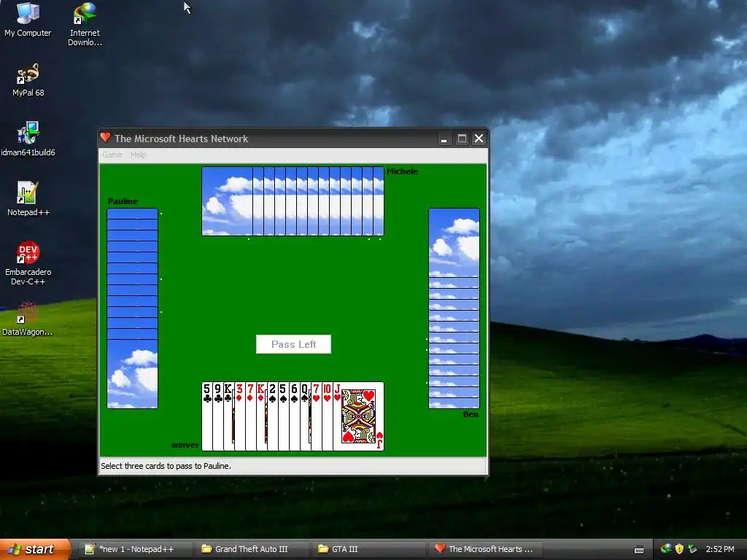Switch to Grand Theft Auto III folder taskbar item
Viewport: 747px width, 560px height.
pos(251,549)
